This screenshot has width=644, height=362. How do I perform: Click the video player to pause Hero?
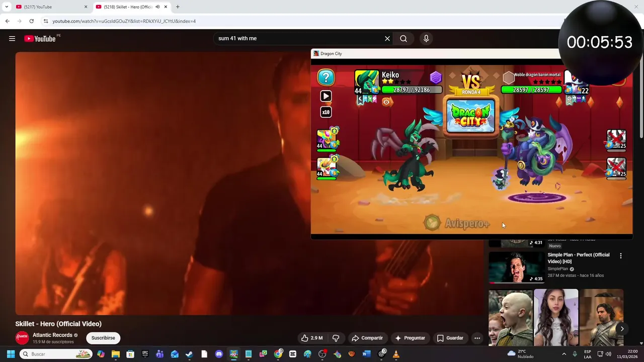point(164,184)
